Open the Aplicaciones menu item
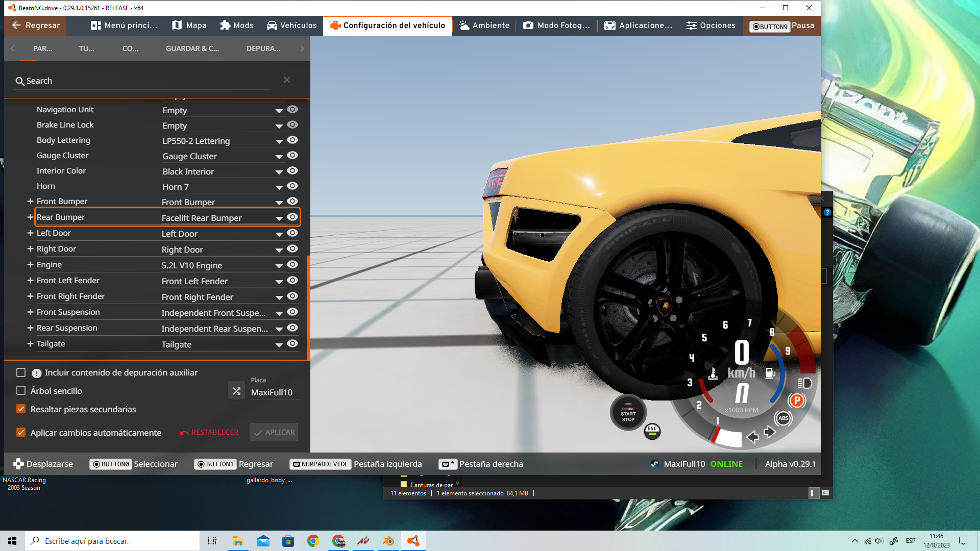 tap(638, 26)
